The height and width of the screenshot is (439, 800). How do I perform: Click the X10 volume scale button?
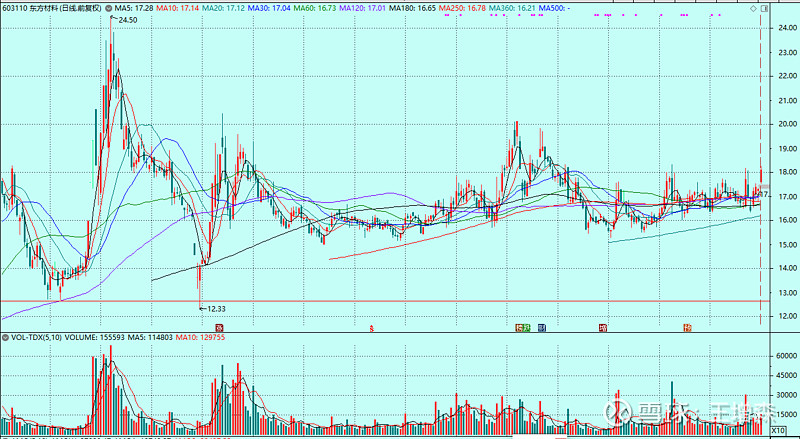[778, 430]
